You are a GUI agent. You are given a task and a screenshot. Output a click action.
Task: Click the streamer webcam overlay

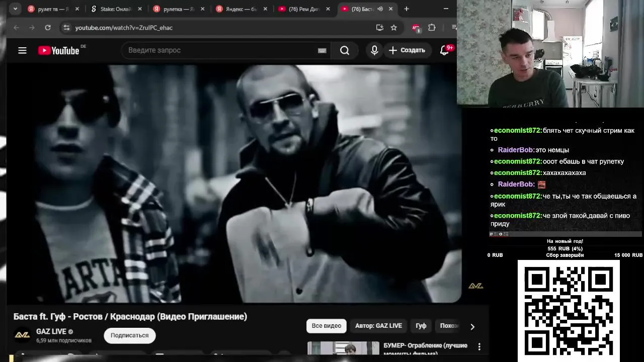point(550,53)
